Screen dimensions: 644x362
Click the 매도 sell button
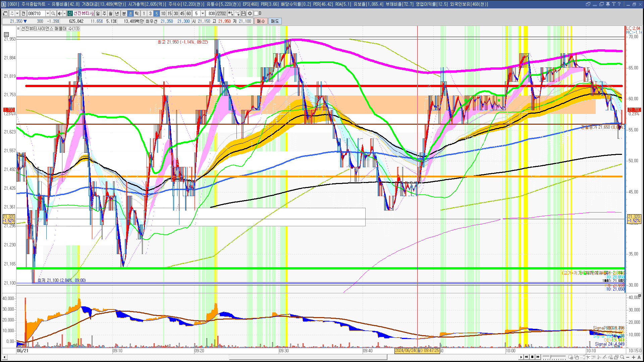click(275, 21)
